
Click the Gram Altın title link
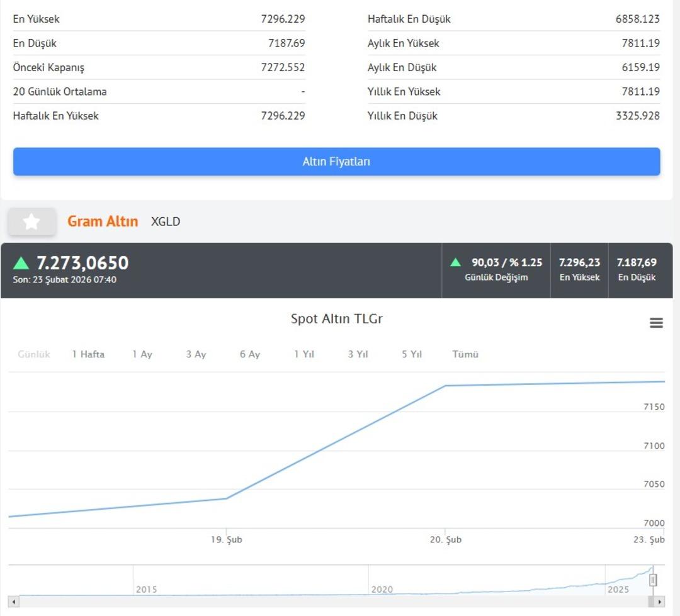[x=103, y=221]
